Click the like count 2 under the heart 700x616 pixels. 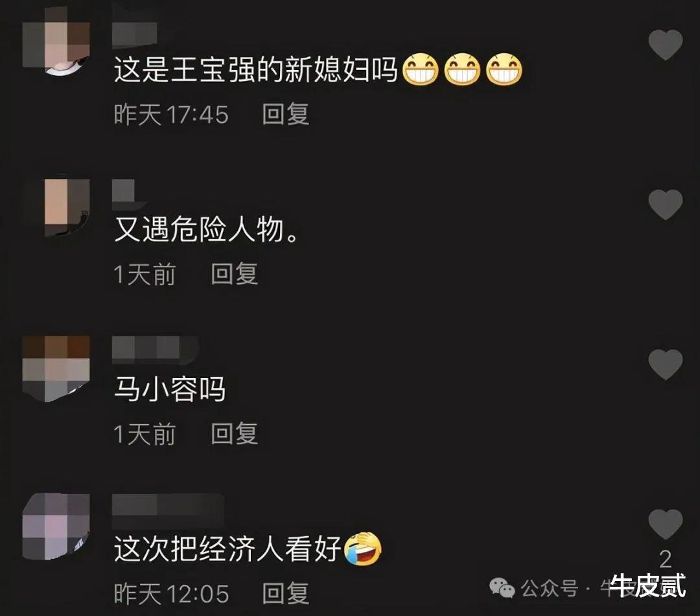pos(665,560)
